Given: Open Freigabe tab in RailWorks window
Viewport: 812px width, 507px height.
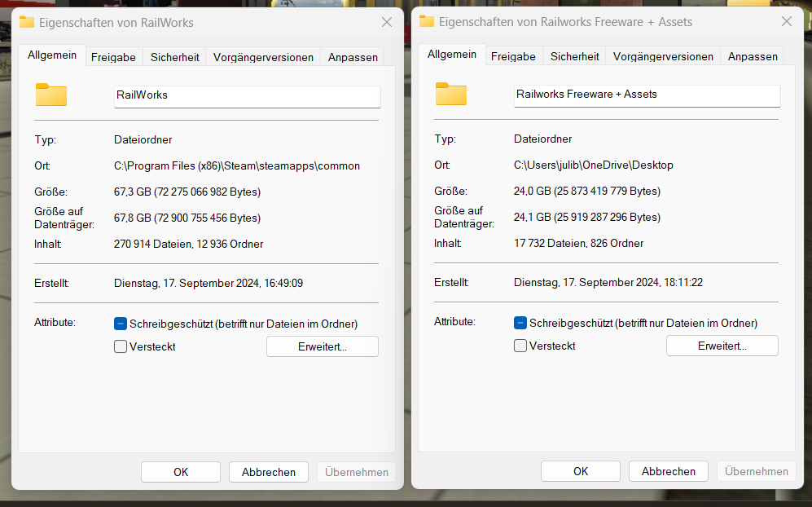Looking at the screenshot, I should click(113, 57).
